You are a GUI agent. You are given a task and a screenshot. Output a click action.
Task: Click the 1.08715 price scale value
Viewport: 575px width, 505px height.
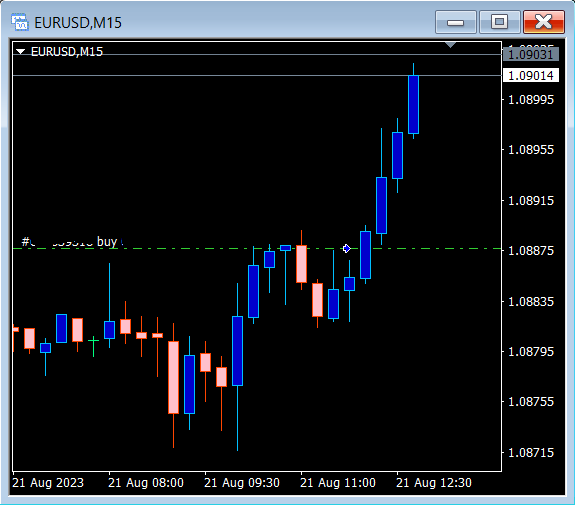(531, 453)
